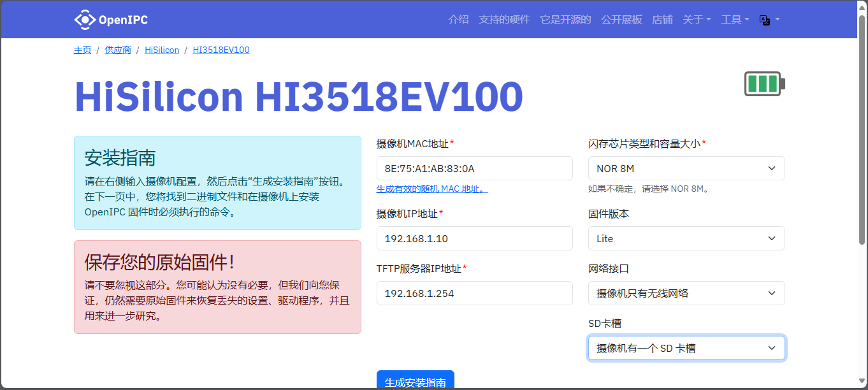Click the page vertical scrollbar thumb
The height and width of the screenshot is (390, 868).
point(862,130)
